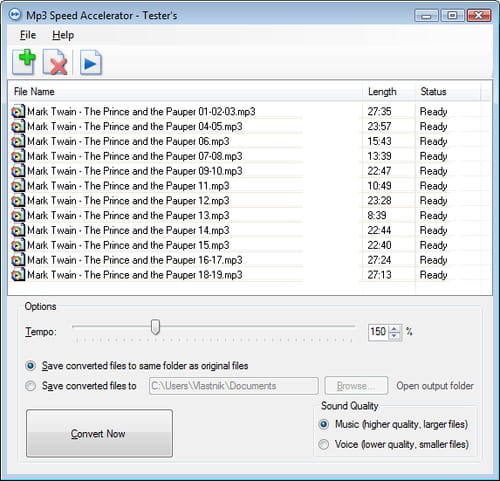Click the 23:57 length cell
Image resolution: width=500 pixels, height=481 pixels.
pos(379,126)
